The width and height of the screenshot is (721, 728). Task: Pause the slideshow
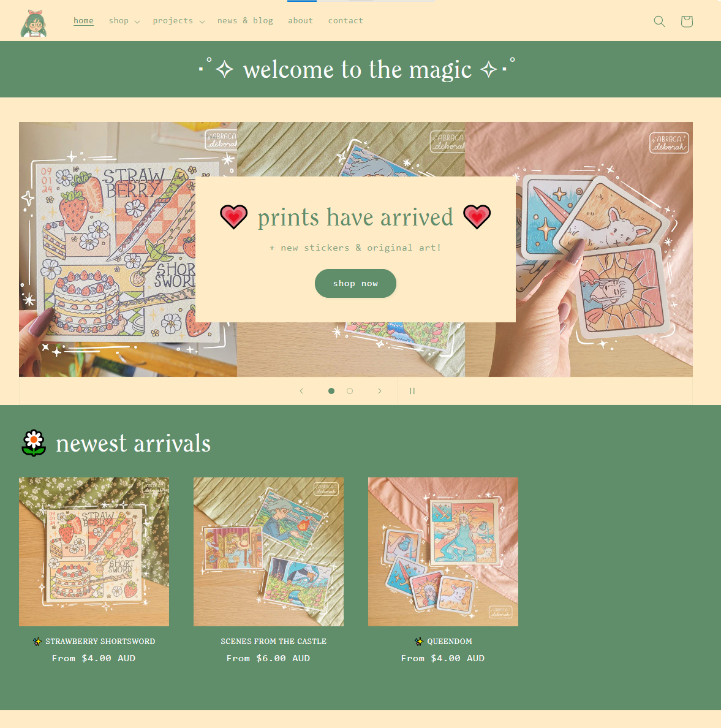click(x=412, y=391)
